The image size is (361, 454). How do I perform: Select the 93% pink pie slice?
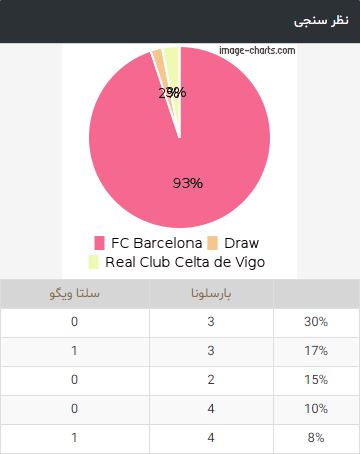coord(187,167)
